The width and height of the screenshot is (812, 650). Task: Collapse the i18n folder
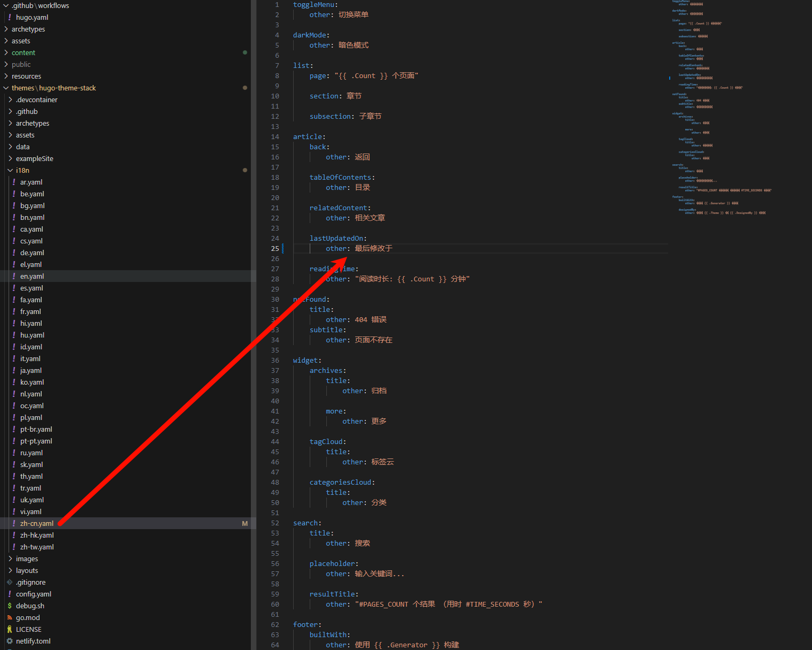pyautogui.click(x=10, y=170)
